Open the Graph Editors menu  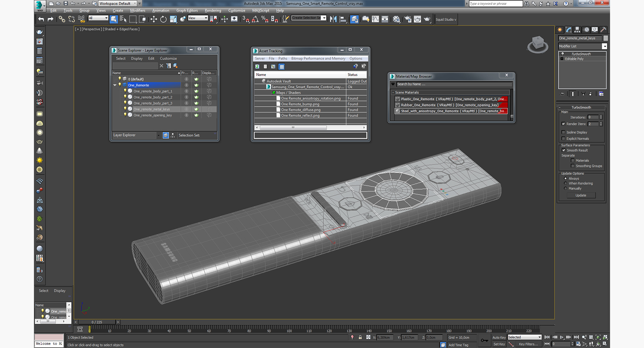187,10
